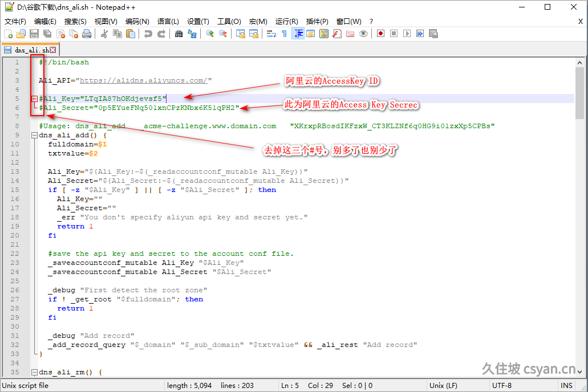
Task: Zoom in using the magnifier plus icon
Action: point(210,34)
